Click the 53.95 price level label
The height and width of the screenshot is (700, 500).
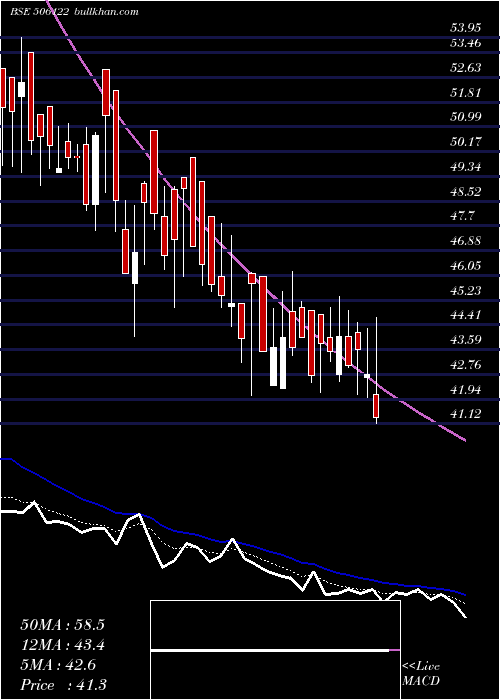466,29
